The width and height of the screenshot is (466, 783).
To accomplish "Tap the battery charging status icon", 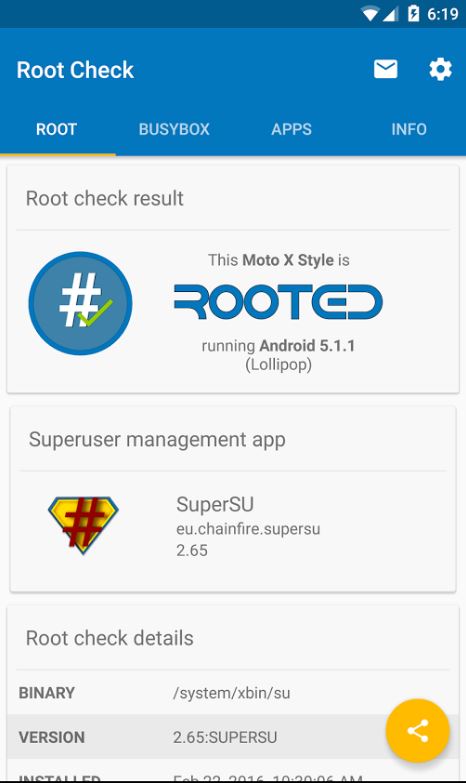I will click(x=414, y=13).
